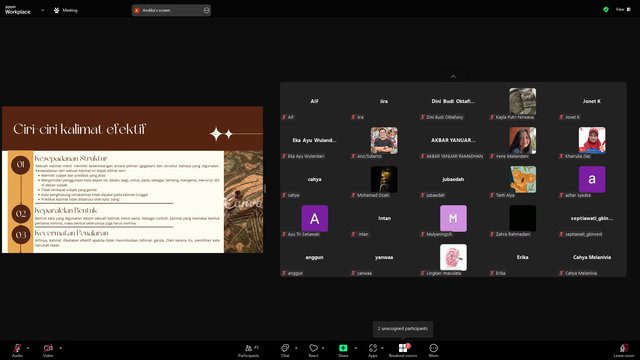Open Breakout rooms
The width and height of the screenshot is (640, 360).
click(x=403, y=350)
